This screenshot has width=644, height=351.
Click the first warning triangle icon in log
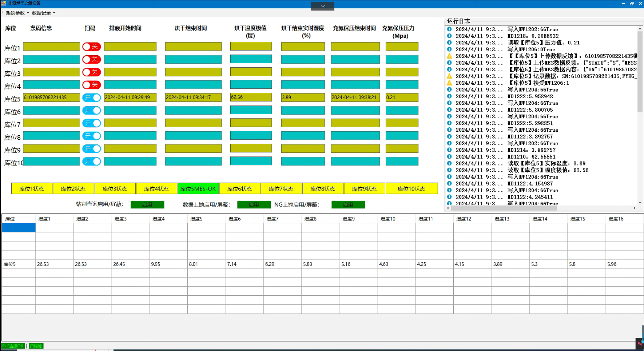point(449,56)
